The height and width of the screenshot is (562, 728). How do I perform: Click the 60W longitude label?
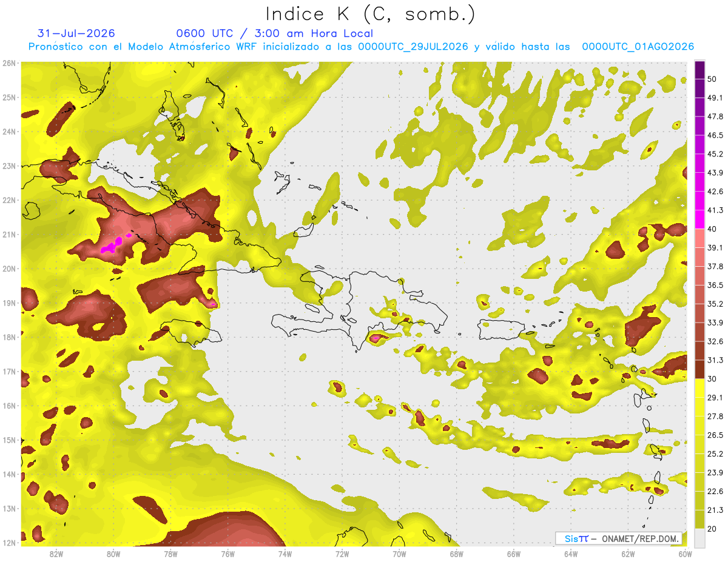[x=686, y=554]
